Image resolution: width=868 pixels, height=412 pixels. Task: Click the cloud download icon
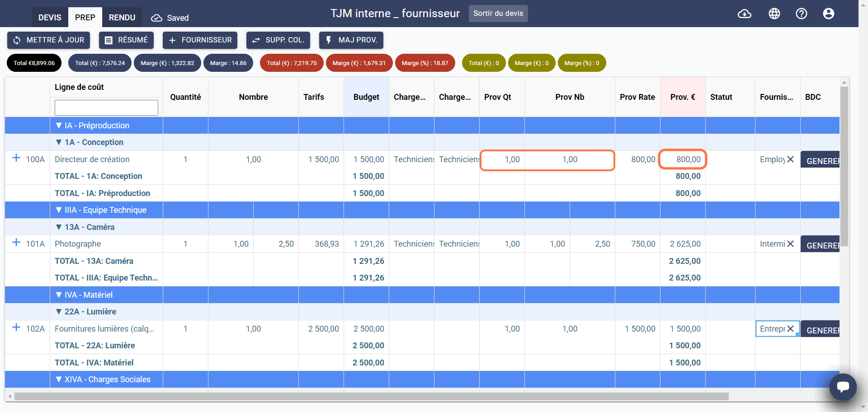[x=745, y=14]
